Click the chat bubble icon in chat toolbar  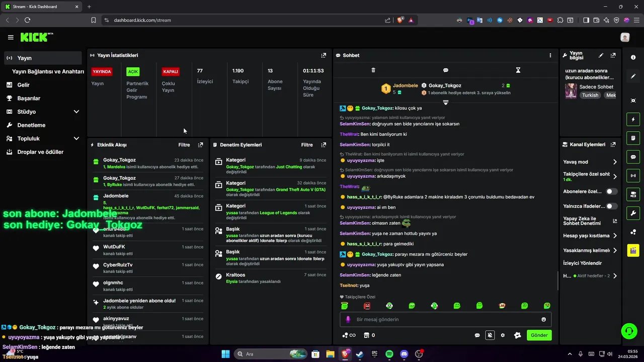click(446, 70)
